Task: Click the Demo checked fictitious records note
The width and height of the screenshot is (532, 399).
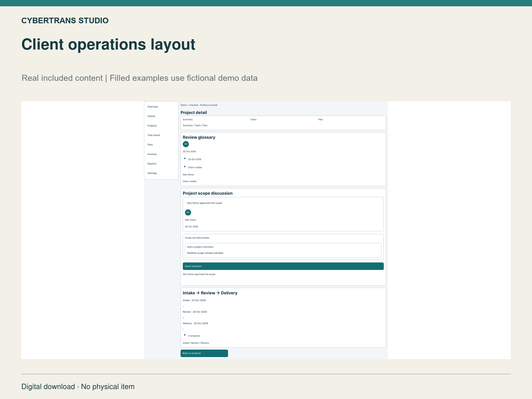Action: pyautogui.click(x=199, y=105)
